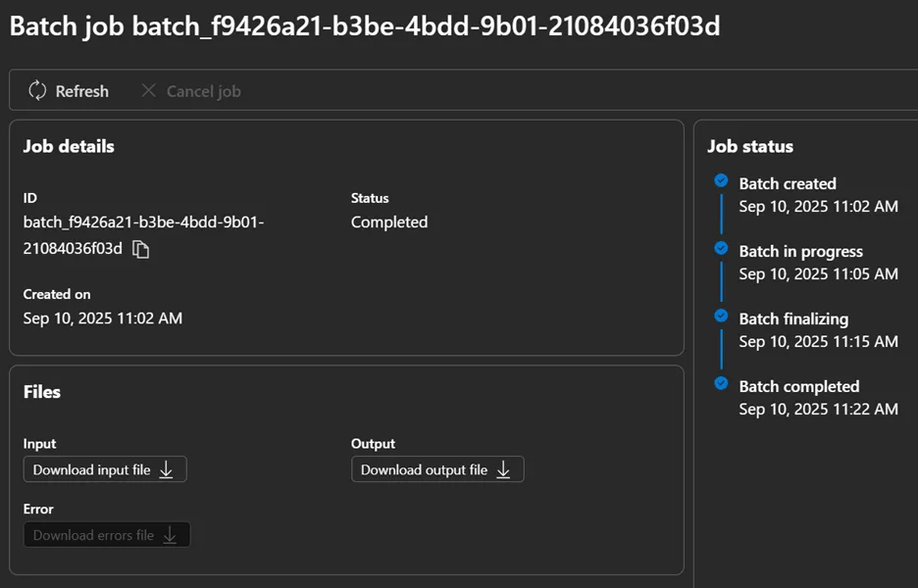Click the Completed status label

click(388, 221)
